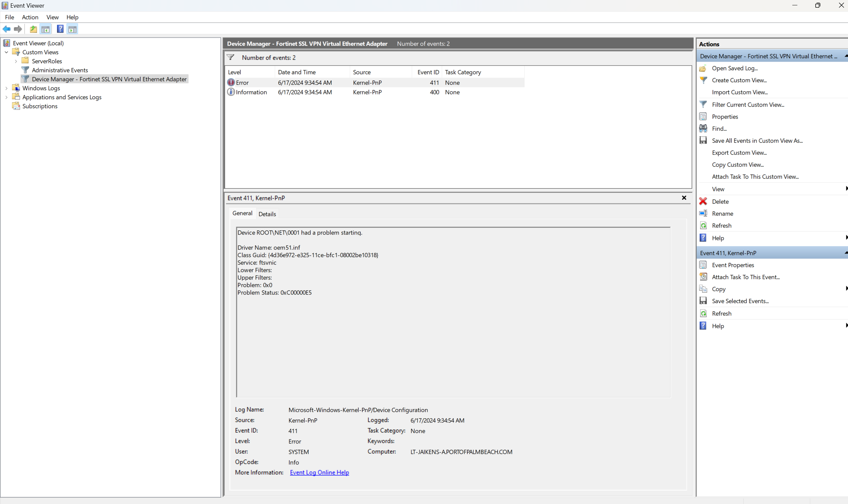The width and height of the screenshot is (848, 504).
Task: Open the Event Log Online Help link
Action: pyautogui.click(x=319, y=472)
